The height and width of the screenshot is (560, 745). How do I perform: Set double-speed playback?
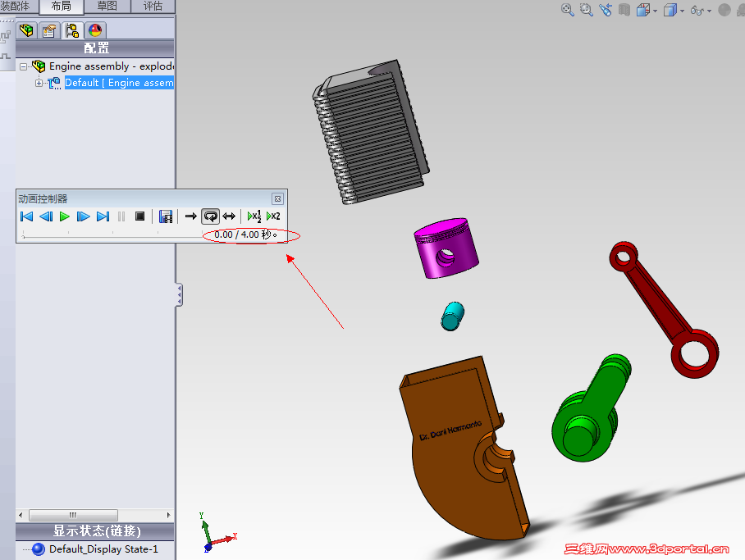point(274,216)
